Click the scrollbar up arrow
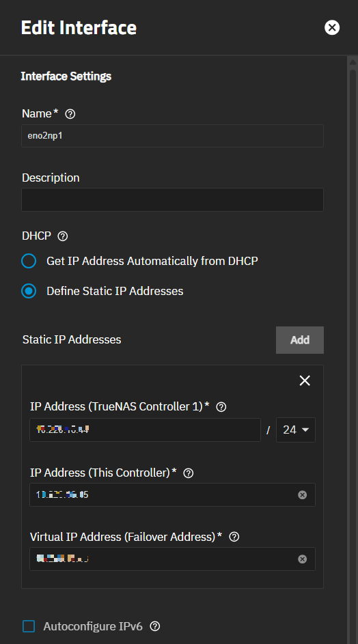The height and width of the screenshot is (644, 358). (353, 61)
